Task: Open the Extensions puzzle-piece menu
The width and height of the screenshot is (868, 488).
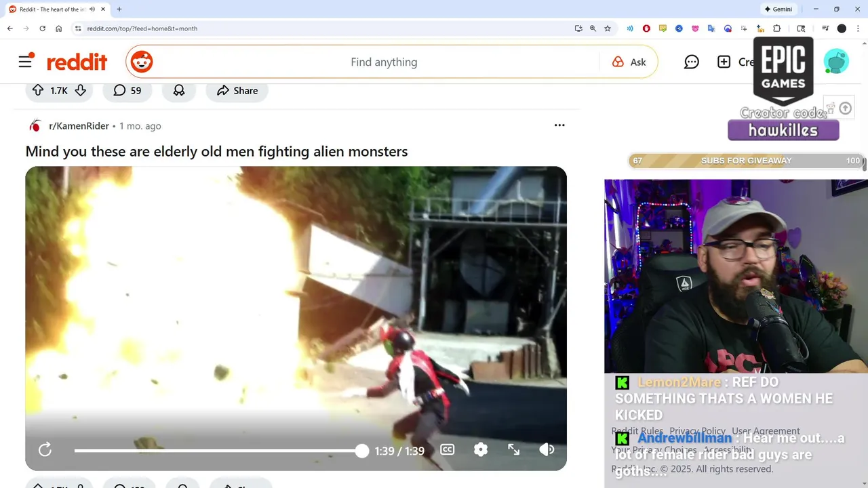Action: (777, 28)
